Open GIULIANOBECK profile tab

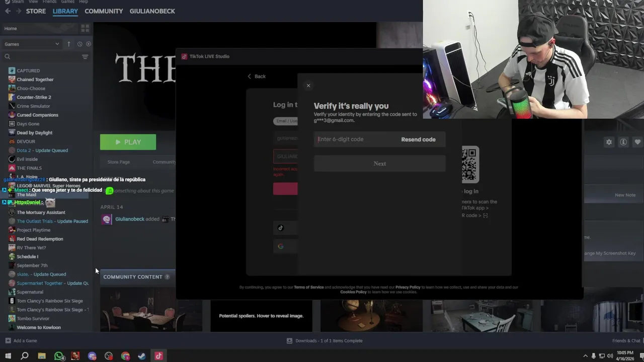(152, 11)
